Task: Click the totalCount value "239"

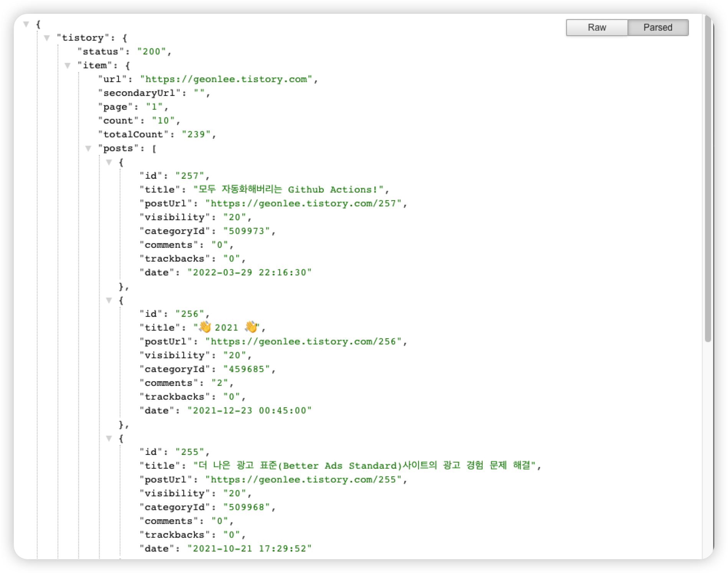Action: pos(196,135)
